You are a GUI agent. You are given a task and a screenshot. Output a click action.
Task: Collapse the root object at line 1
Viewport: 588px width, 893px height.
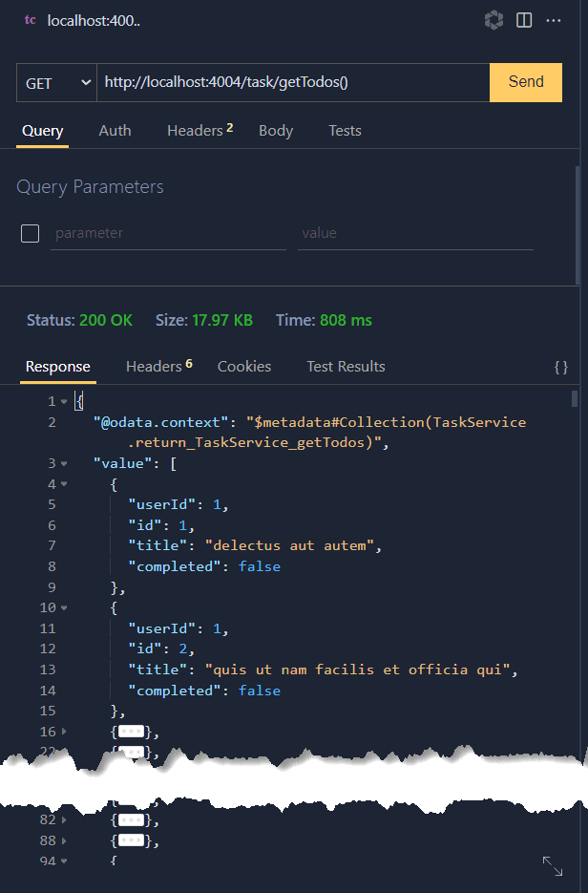tap(64, 401)
